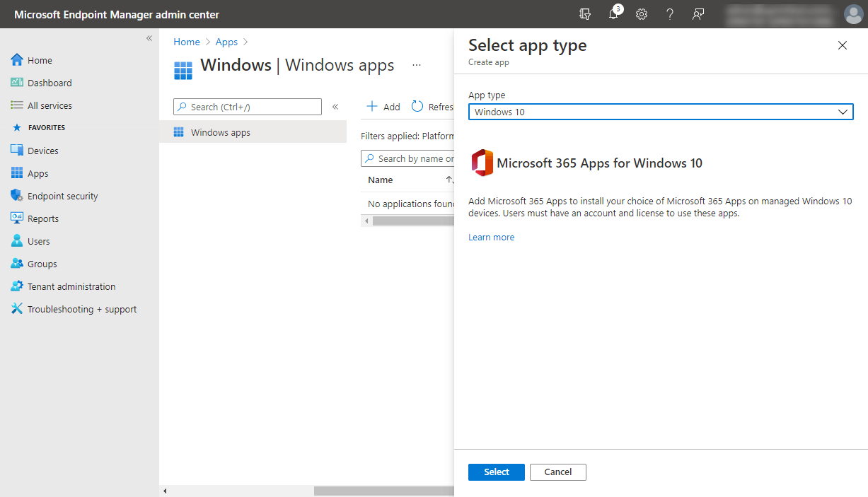Open the notifications bell showing 3 alerts
Screen dimensions: 868x497
tap(614, 14)
